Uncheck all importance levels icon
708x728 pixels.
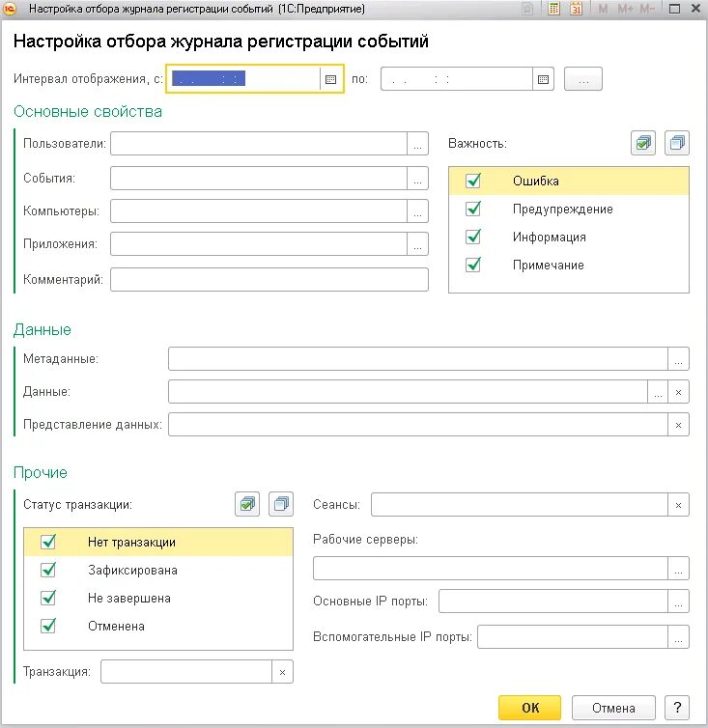click(677, 143)
